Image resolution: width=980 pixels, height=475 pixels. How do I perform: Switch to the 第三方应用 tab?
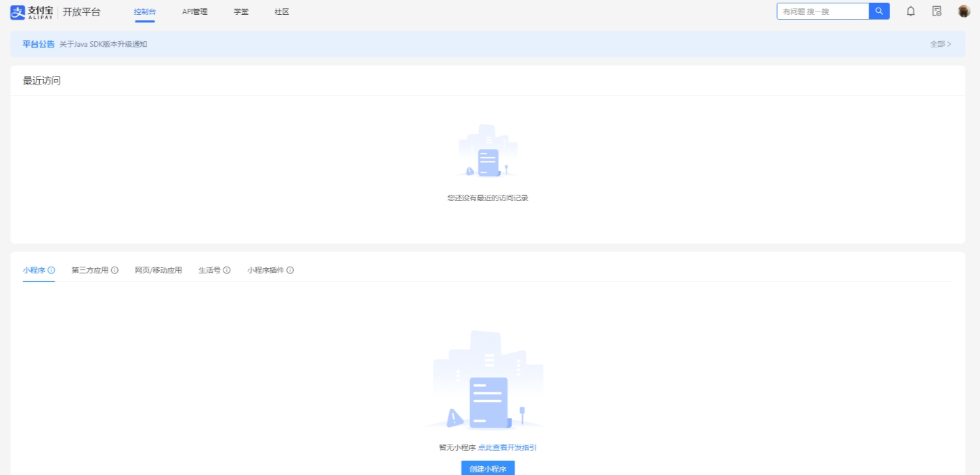coord(89,271)
